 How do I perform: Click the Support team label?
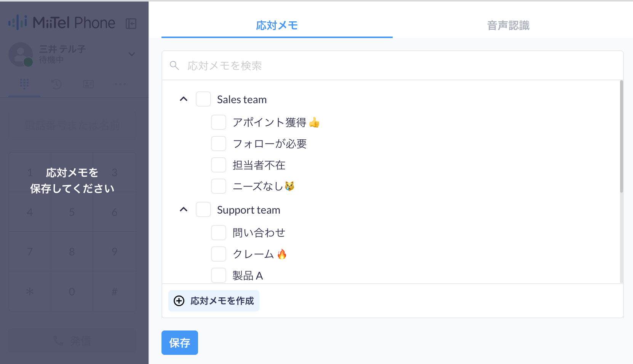click(249, 210)
